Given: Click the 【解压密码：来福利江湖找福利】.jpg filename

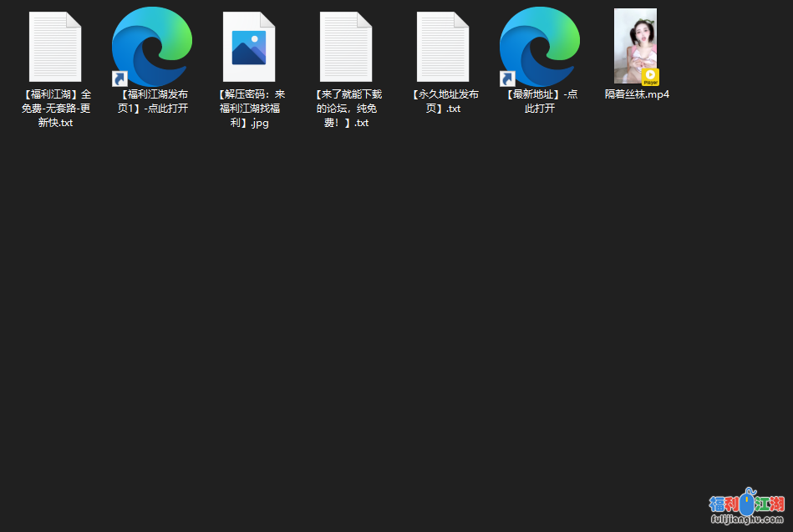Looking at the screenshot, I should pyautogui.click(x=249, y=109).
